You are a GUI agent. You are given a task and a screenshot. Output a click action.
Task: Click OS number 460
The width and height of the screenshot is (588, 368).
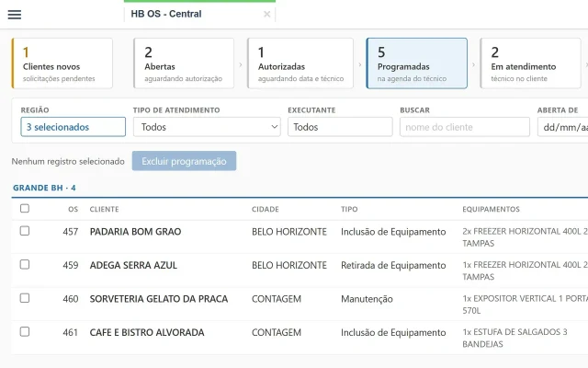(x=71, y=299)
